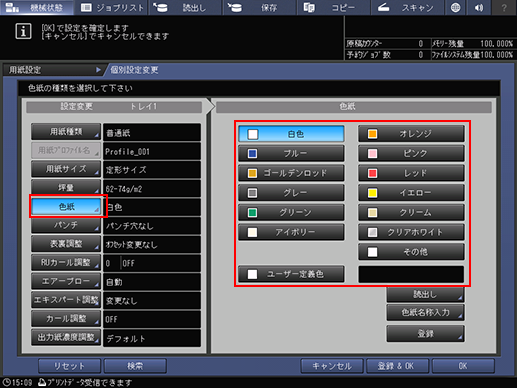Open the カール調整 curl adjustment
Viewport: 517px width, 388px height.
tap(66, 319)
